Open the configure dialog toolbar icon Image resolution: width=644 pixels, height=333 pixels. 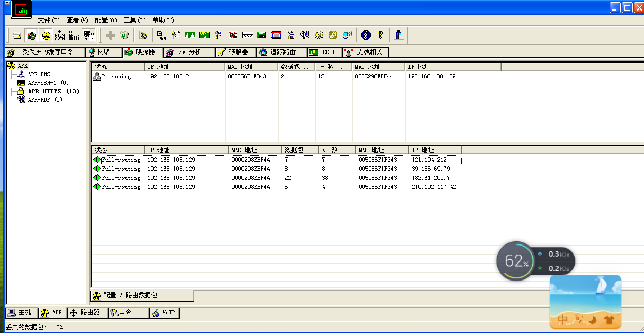click(x=144, y=35)
